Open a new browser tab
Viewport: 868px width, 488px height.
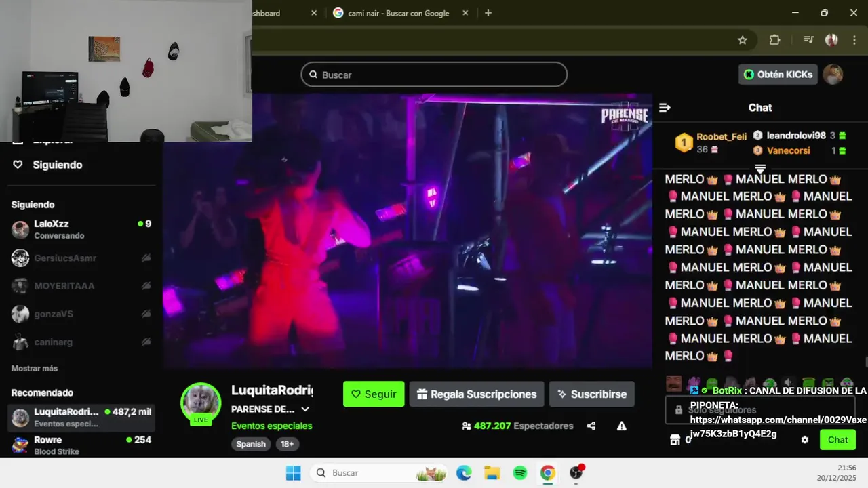488,13
